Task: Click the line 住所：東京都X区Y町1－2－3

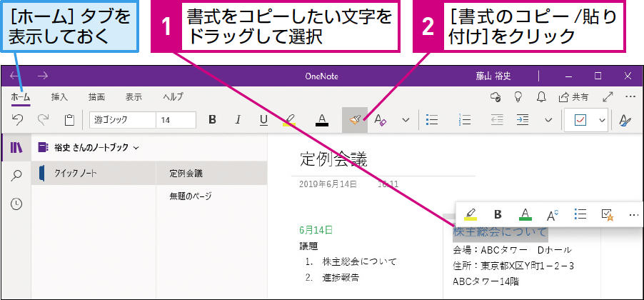Action: click(513, 266)
